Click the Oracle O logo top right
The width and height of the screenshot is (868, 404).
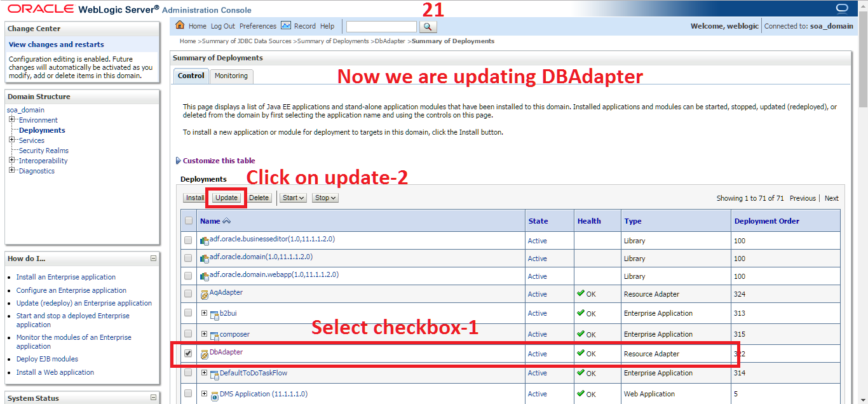[842, 8]
